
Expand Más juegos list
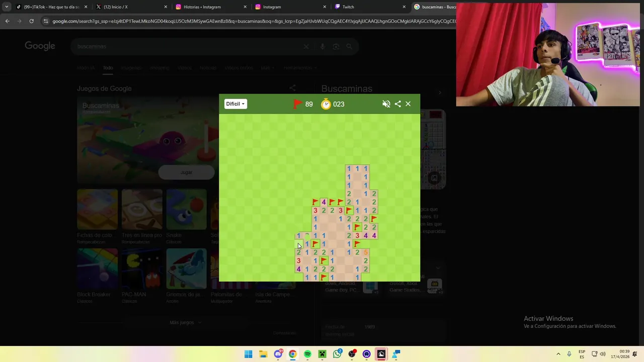coord(186,323)
